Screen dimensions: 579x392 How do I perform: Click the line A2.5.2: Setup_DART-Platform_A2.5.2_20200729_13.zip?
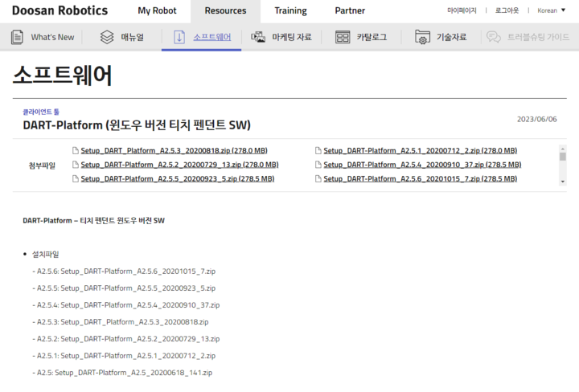coord(126,339)
